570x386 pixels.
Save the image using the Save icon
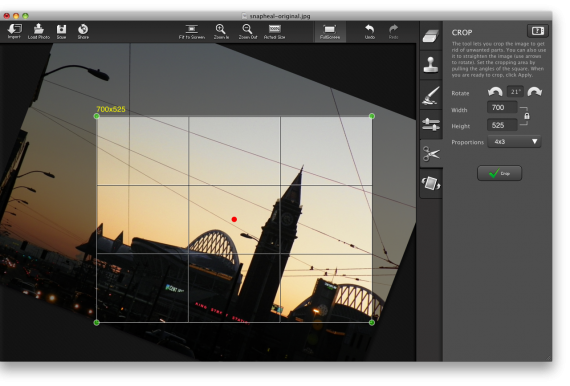click(61, 31)
